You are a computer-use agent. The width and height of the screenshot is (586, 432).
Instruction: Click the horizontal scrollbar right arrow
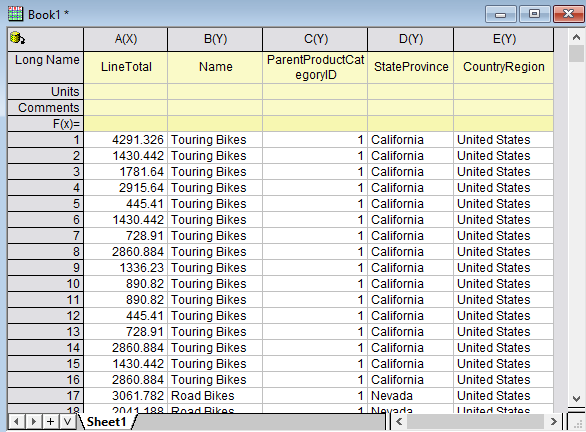(553, 422)
